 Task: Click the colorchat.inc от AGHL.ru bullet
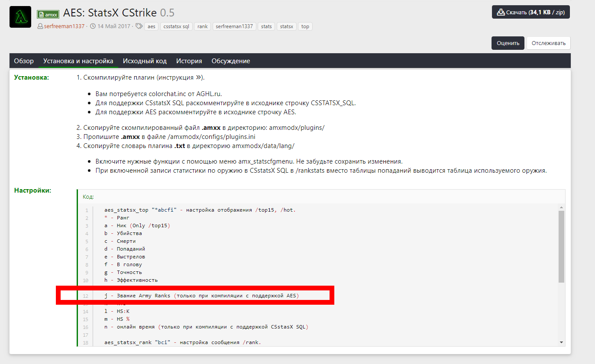coord(158,94)
